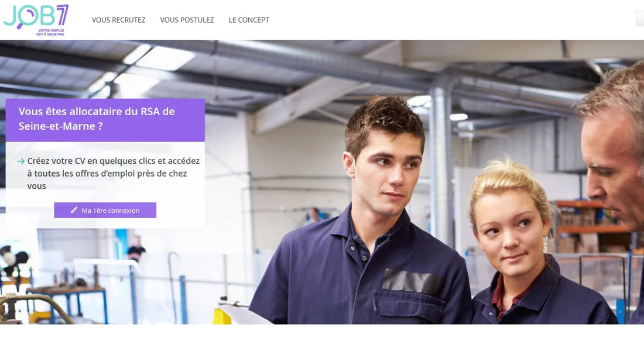Click the gray patch on the man's pocket
Viewport: 644px width, 359px height.
(413, 281)
